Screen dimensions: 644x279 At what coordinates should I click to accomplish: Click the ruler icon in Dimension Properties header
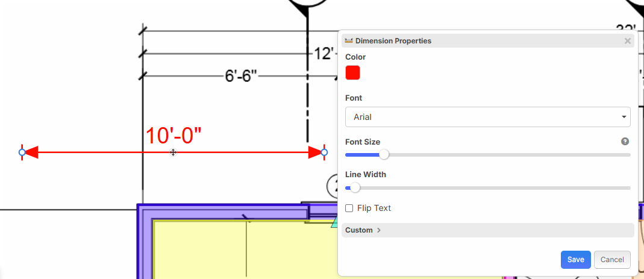[x=349, y=41]
